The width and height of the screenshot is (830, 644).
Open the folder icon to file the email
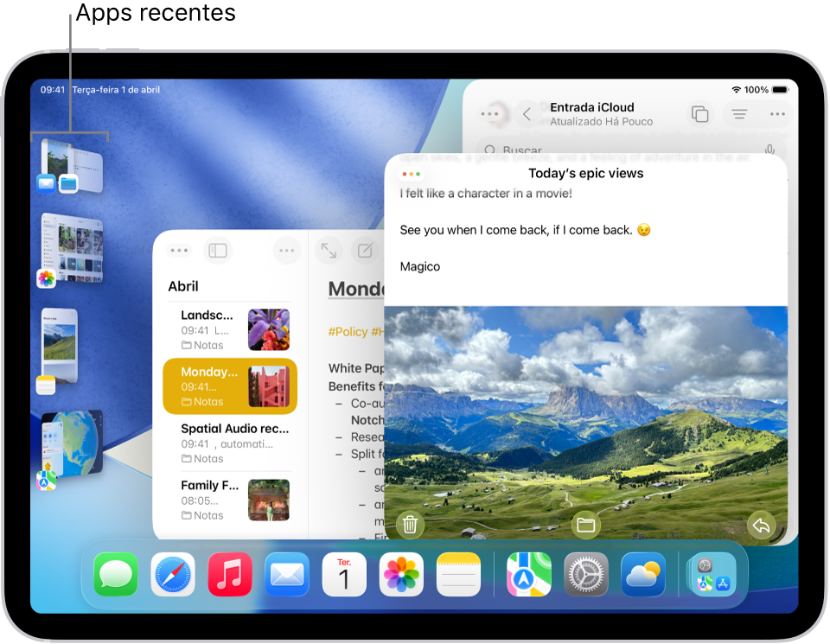586,524
